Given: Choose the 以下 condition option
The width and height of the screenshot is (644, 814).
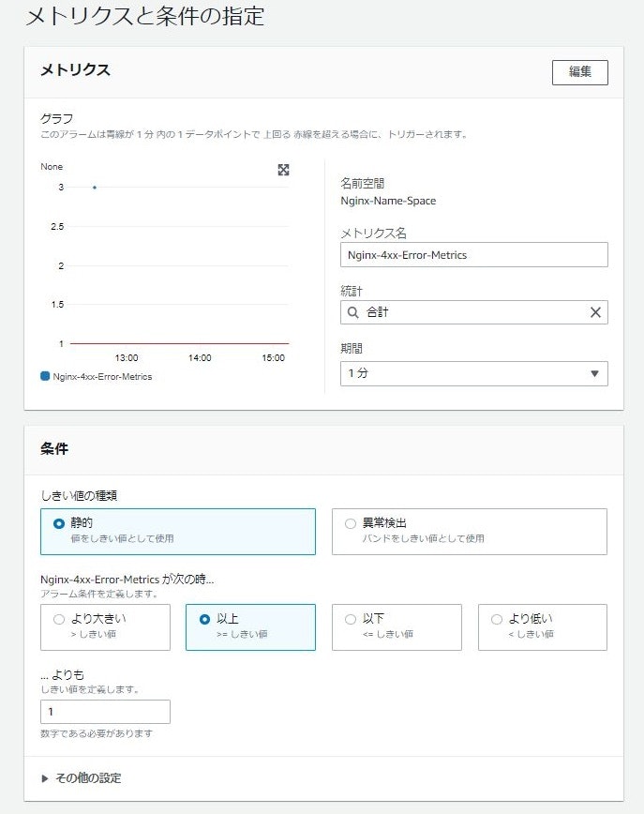Looking at the screenshot, I should point(397,627).
